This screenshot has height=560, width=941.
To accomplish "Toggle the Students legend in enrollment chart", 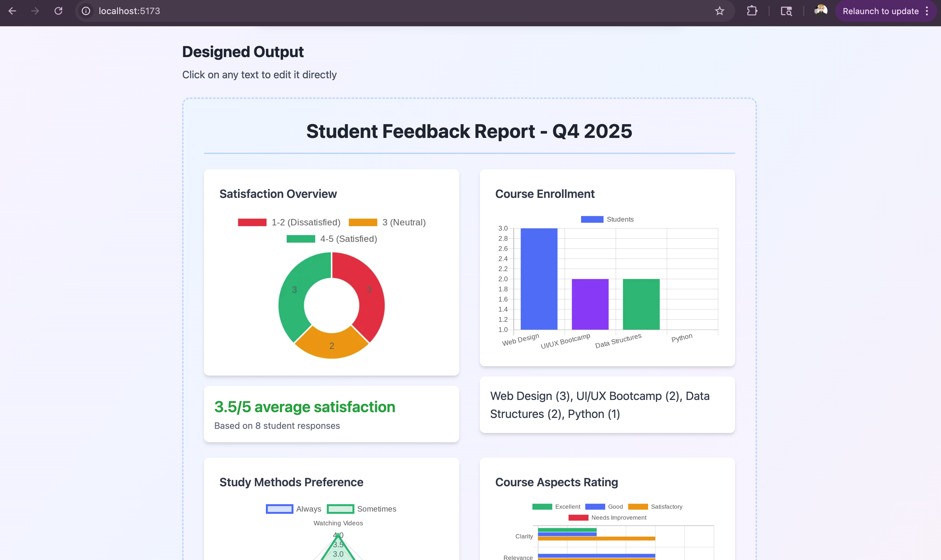I will [x=607, y=219].
